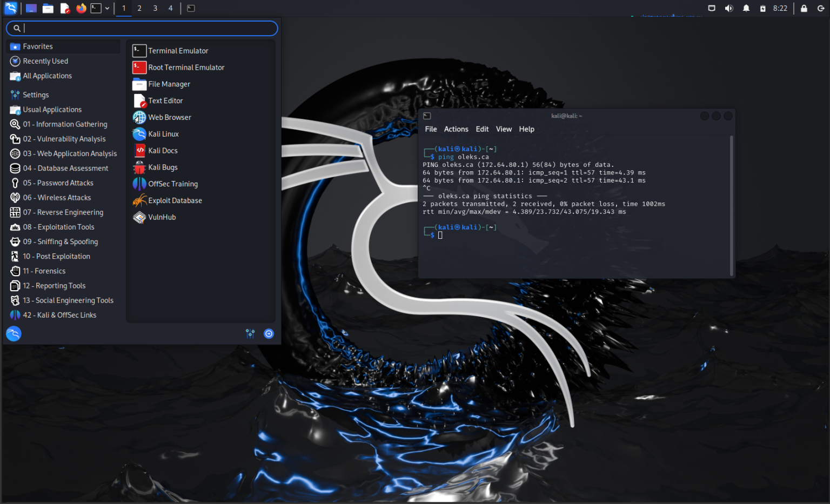
Task: Expand the terminal launcher dropdown arrow in taskbar
Action: [107, 8]
